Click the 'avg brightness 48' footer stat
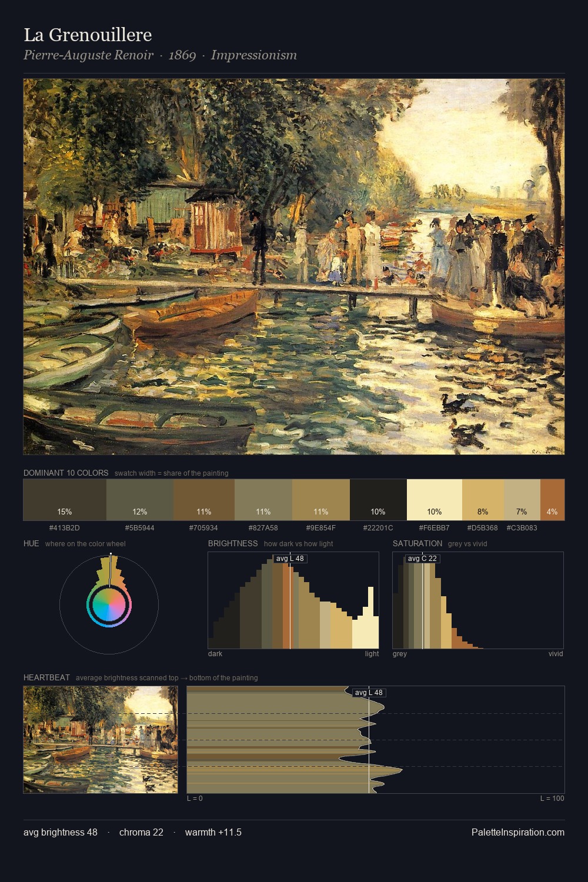Viewport: 588px width, 882px height. 61,832
